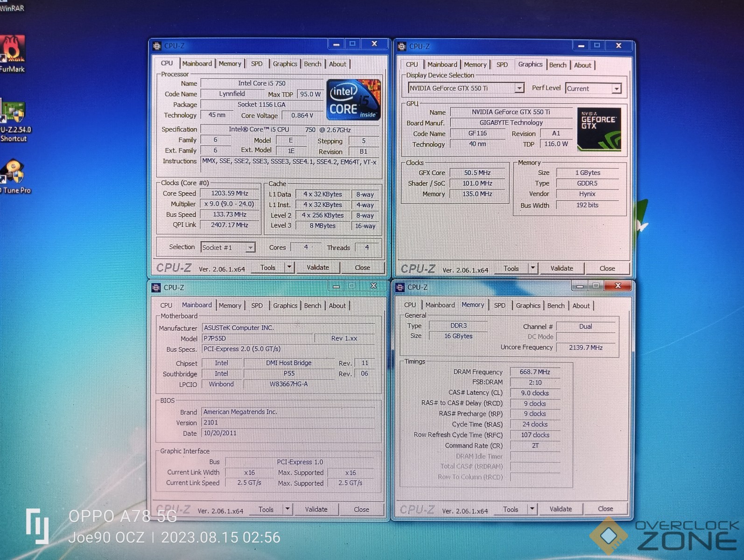Switch to Mainboard tab in CPU window
This screenshot has height=560, width=744.
(x=197, y=63)
